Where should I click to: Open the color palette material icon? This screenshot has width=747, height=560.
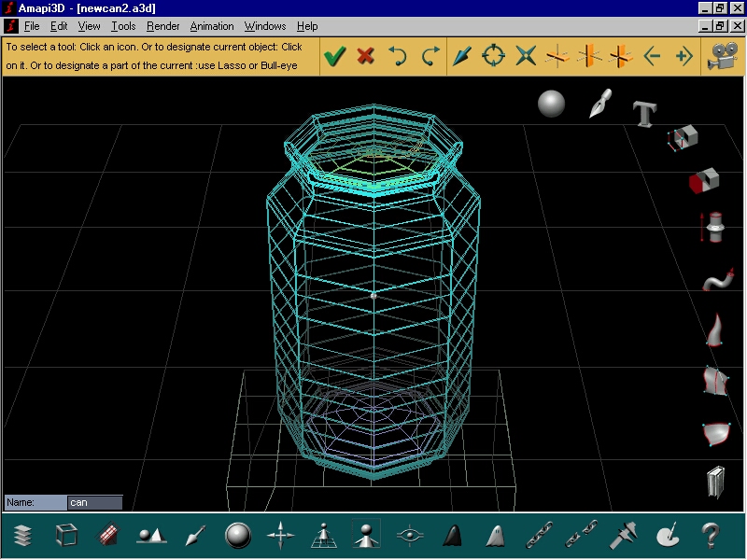669,536
